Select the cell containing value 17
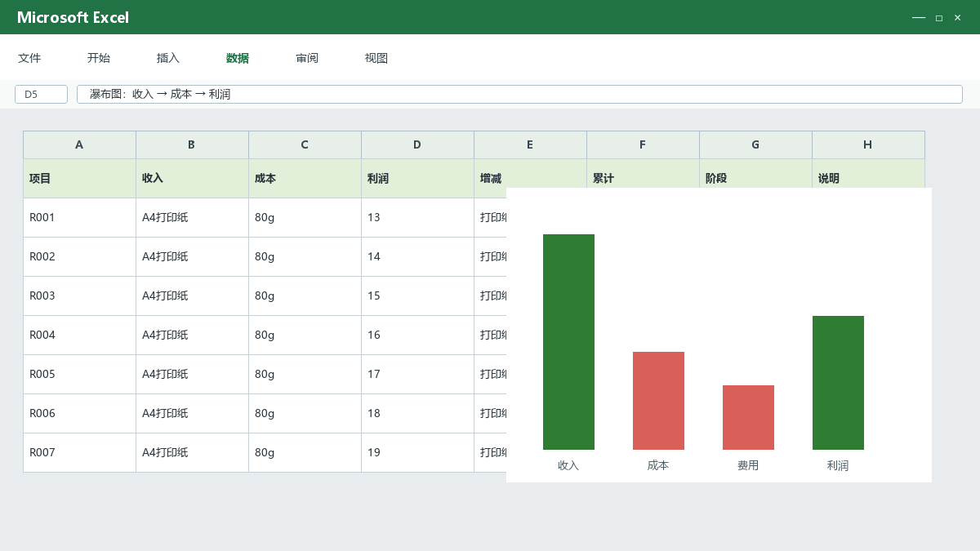The height and width of the screenshot is (551, 980). 417,374
